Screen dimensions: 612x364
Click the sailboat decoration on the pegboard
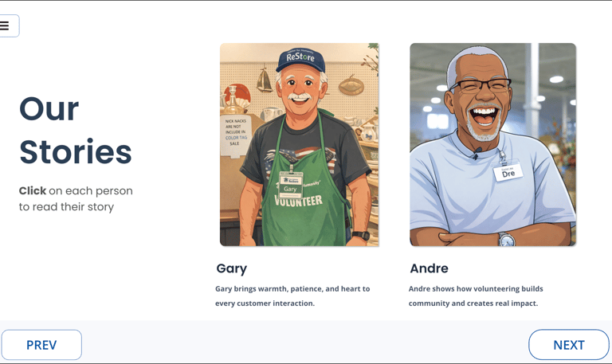[x=265, y=80]
